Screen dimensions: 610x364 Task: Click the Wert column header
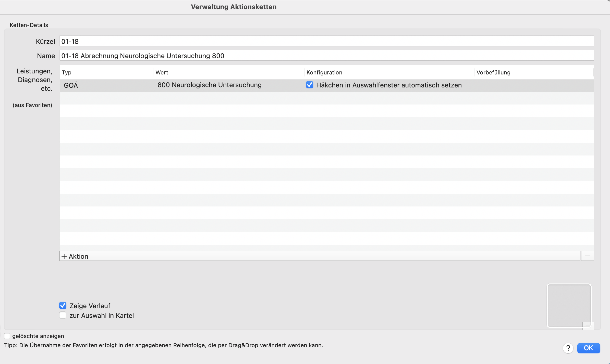tap(229, 72)
